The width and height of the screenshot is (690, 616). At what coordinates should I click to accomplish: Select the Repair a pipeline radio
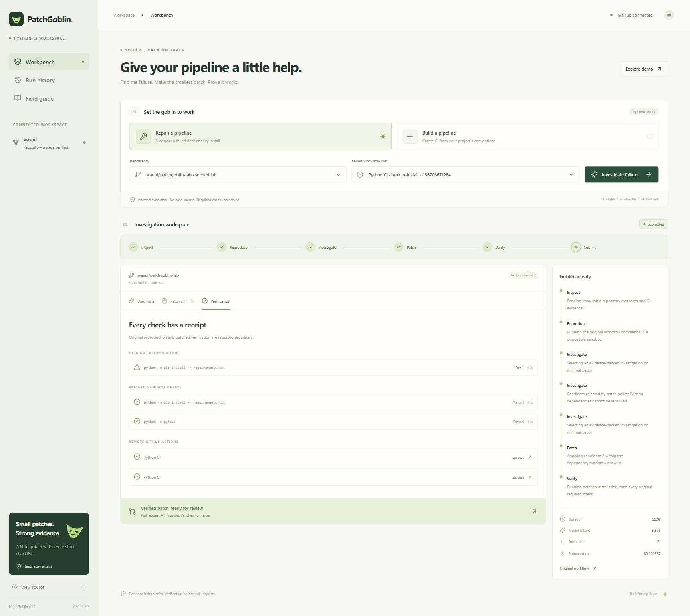(x=383, y=137)
